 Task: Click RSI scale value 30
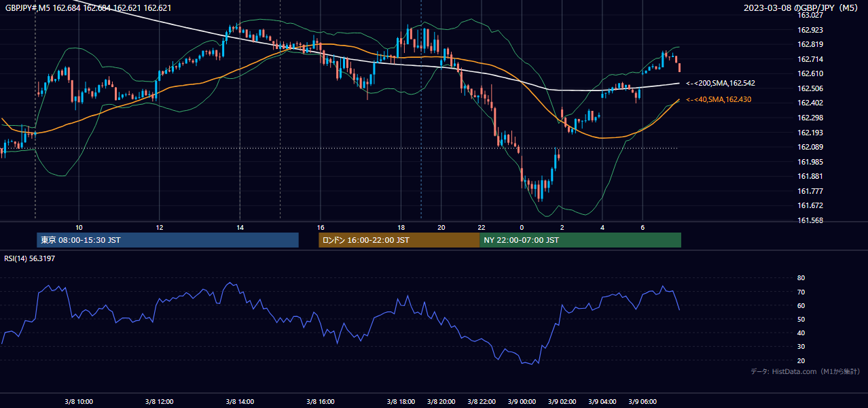click(801, 346)
